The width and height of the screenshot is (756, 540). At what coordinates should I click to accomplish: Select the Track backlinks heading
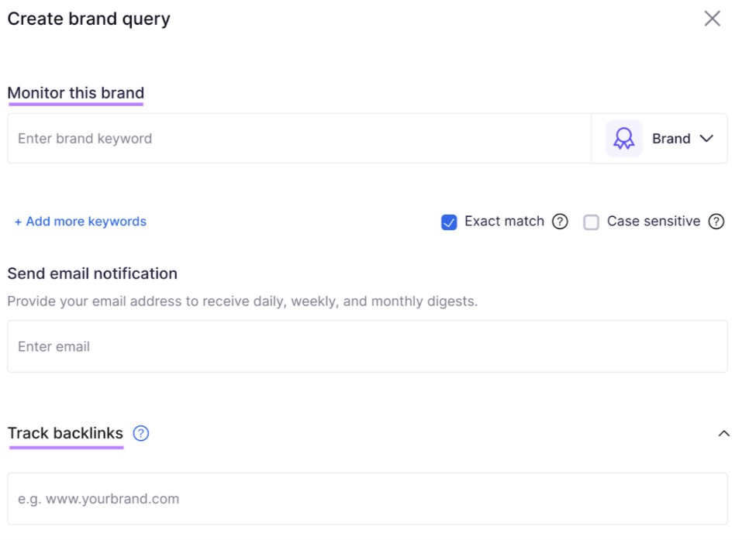tap(65, 433)
